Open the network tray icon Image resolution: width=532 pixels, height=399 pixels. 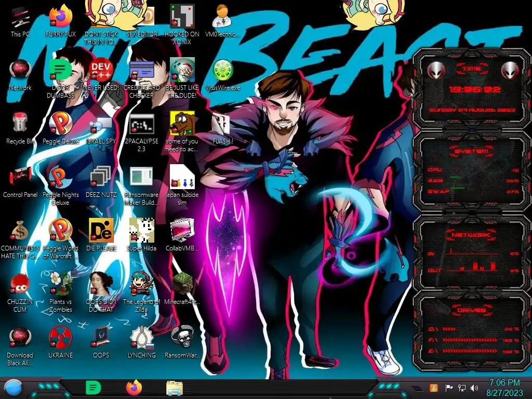[x=462, y=388]
